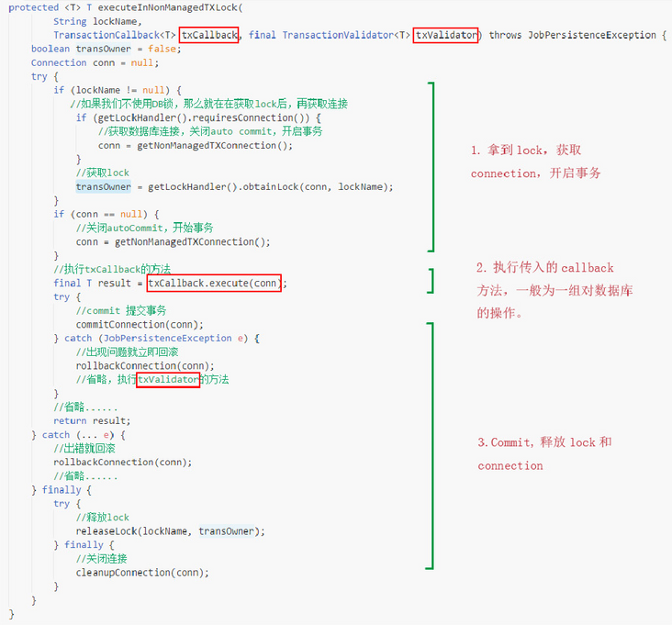Click the comment '//执行txCallback的方法'
The image size is (672, 625).
[112, 270]
